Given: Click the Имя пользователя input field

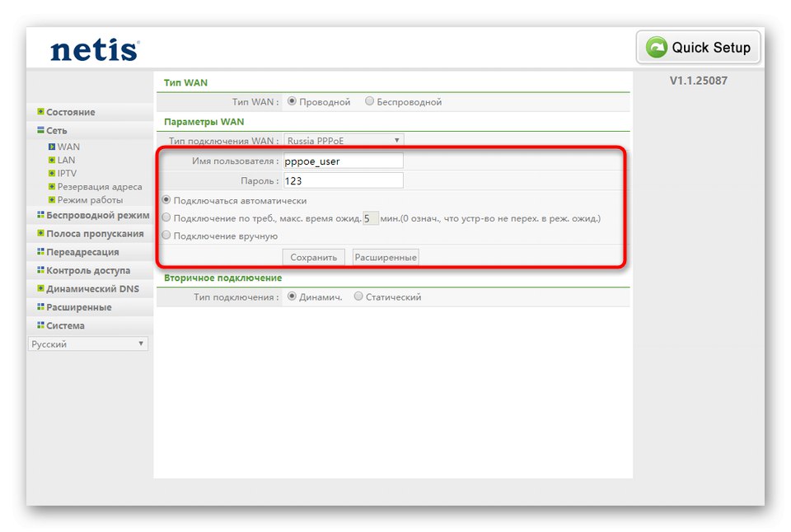Looking at the screenshot, I should coord(343,161).
